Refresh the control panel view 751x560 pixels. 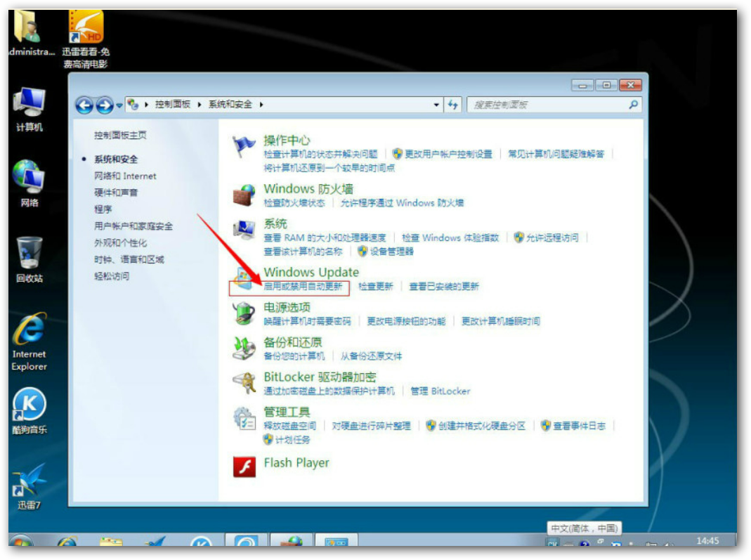[x=453, y=105]
